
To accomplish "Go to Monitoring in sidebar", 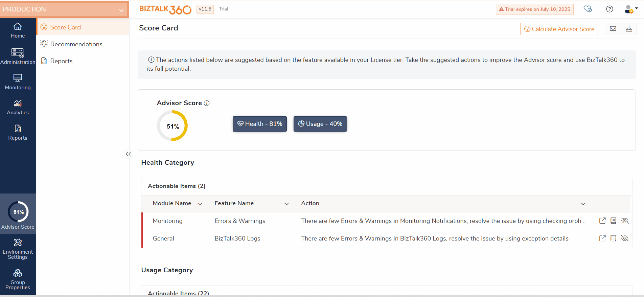I will pos(18,82).
